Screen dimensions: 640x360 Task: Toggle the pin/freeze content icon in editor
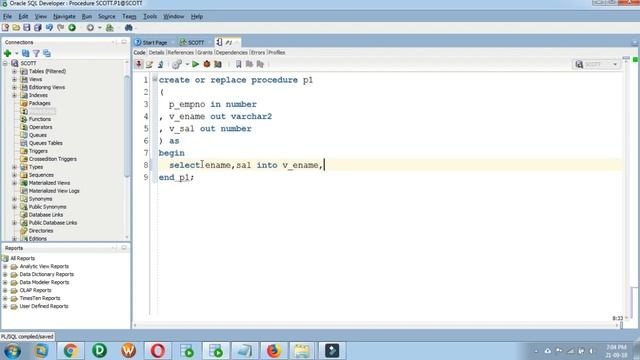(x=139, y=64)
